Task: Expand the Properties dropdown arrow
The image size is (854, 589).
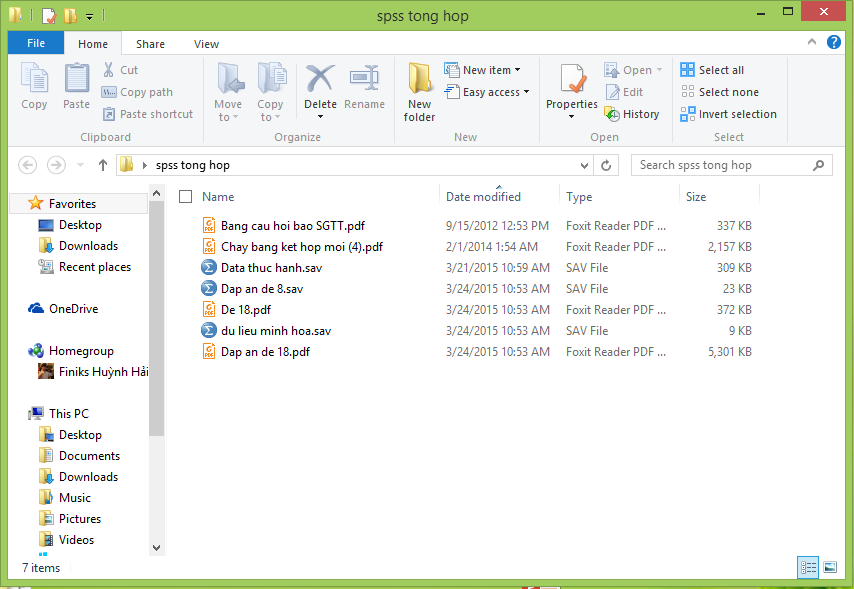Action: click(571, 117)
